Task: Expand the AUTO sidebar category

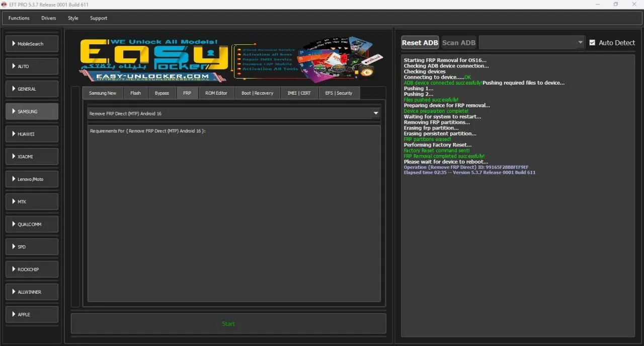Action: coord(32,66)
